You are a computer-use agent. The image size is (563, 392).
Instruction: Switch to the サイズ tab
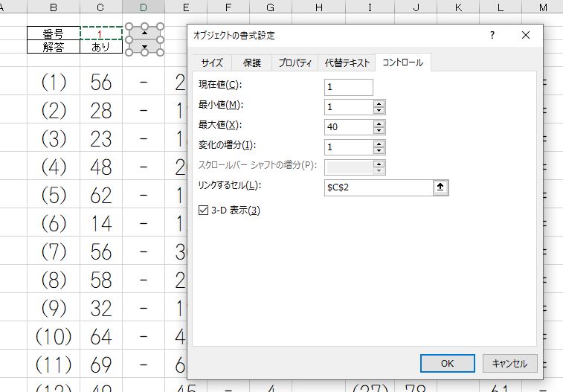pyautogui.click(x=212, y=63)
